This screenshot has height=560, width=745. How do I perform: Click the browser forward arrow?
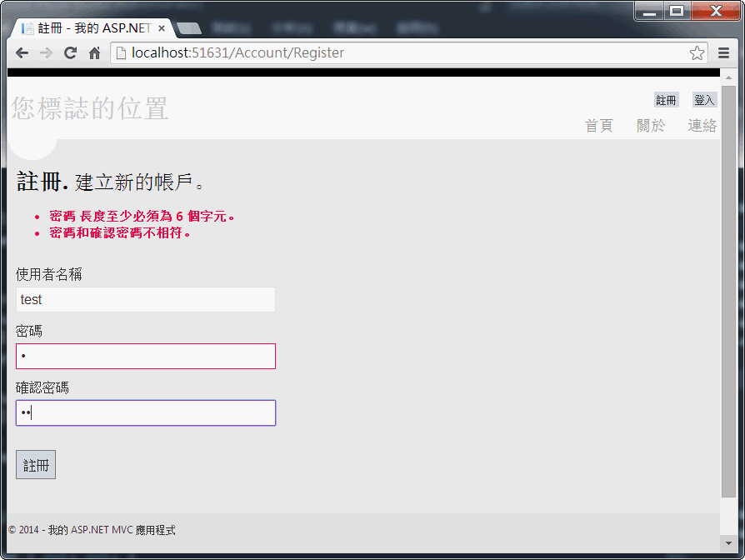(46, 52)
